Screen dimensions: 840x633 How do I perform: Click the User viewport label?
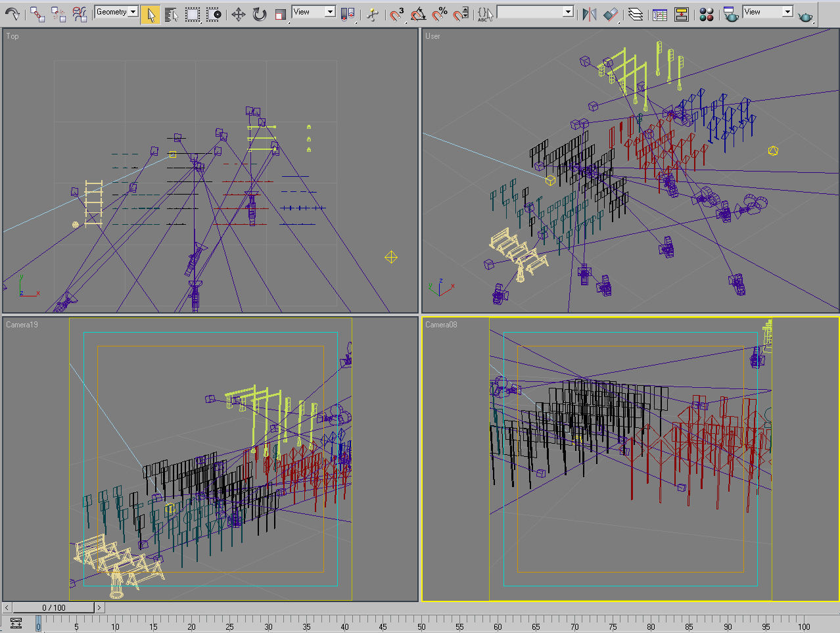[x=432, y=36]
